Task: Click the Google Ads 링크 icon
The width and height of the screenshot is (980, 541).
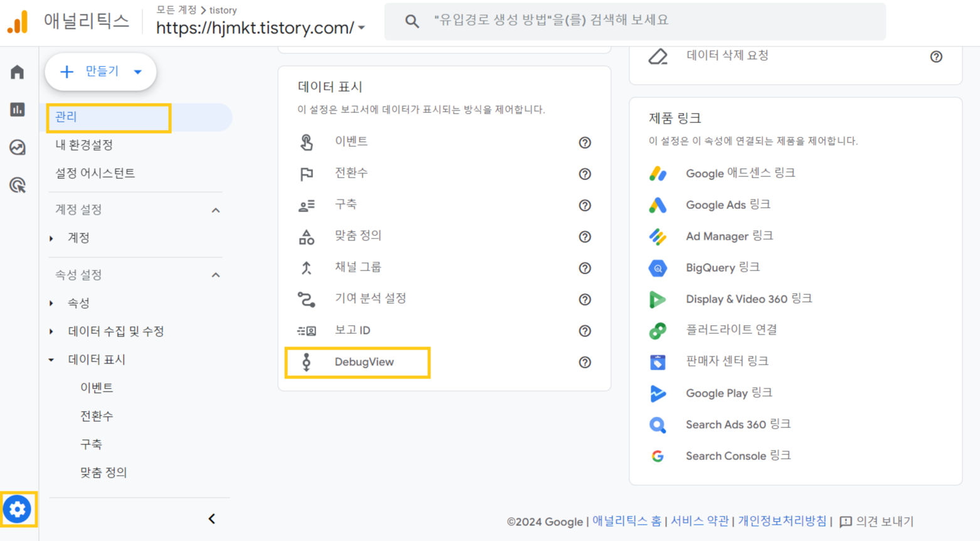Action: click(x=656, y=205)
